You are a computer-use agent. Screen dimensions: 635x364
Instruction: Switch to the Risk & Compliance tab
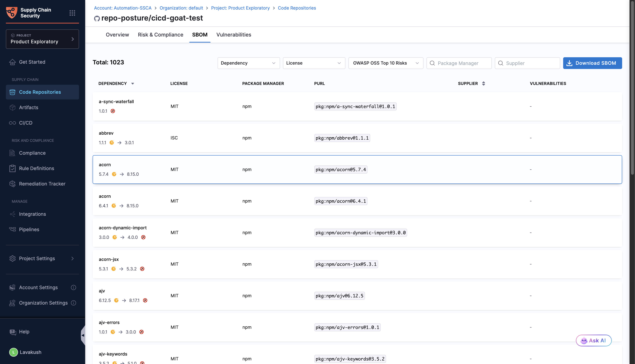point(160,35)
